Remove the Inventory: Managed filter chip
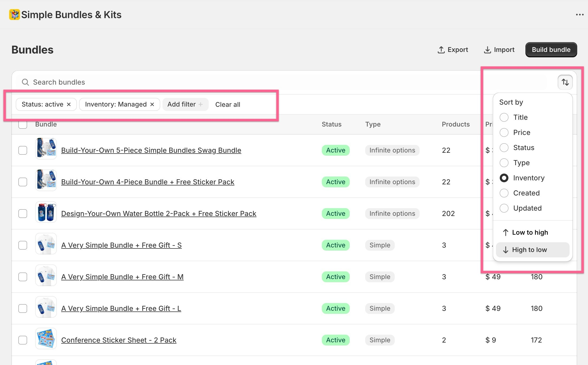 click(x=152, y=104)
